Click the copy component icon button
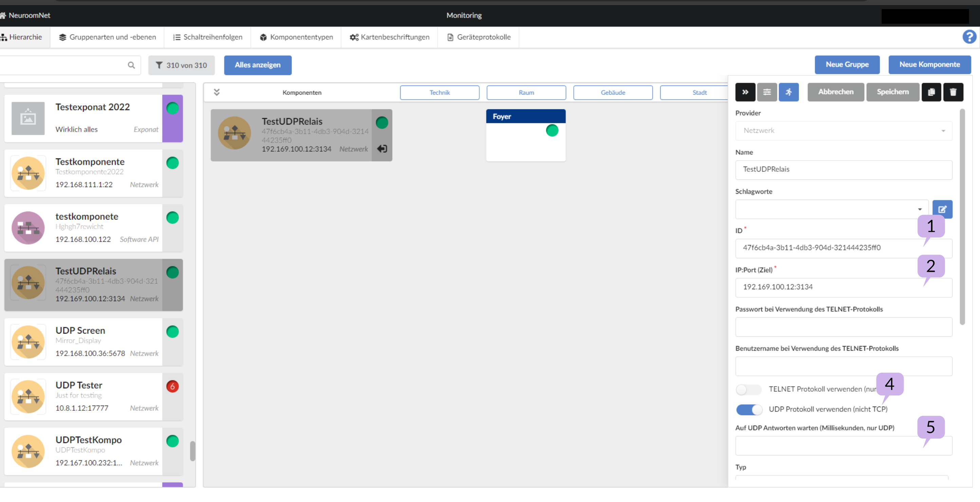Viewport: 980px width, 502px height. click(931, 92)
